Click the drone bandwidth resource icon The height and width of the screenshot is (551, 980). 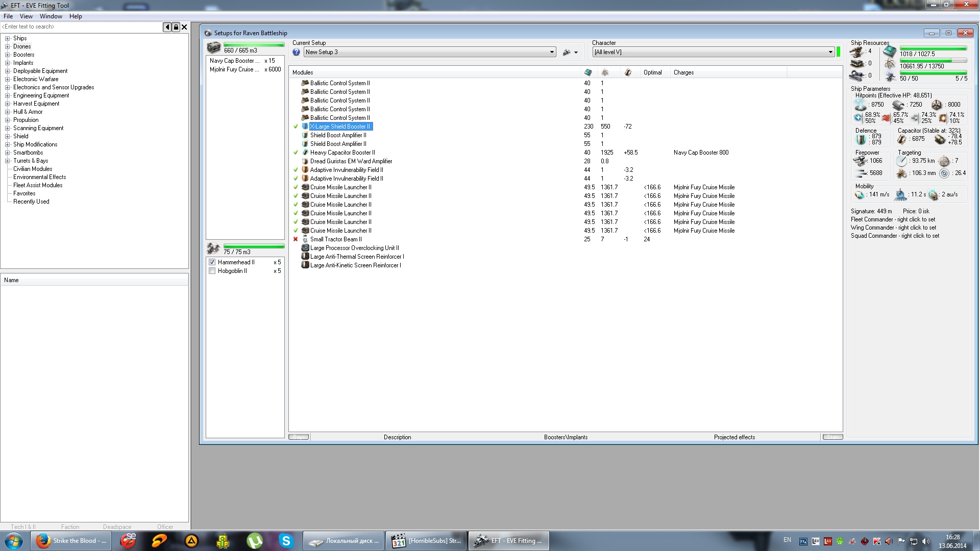coord(890,77)
